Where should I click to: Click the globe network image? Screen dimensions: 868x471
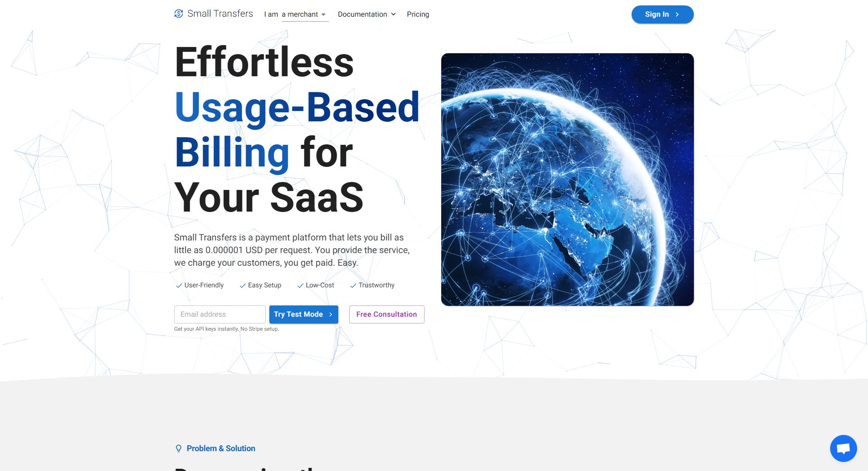(567, 180)
